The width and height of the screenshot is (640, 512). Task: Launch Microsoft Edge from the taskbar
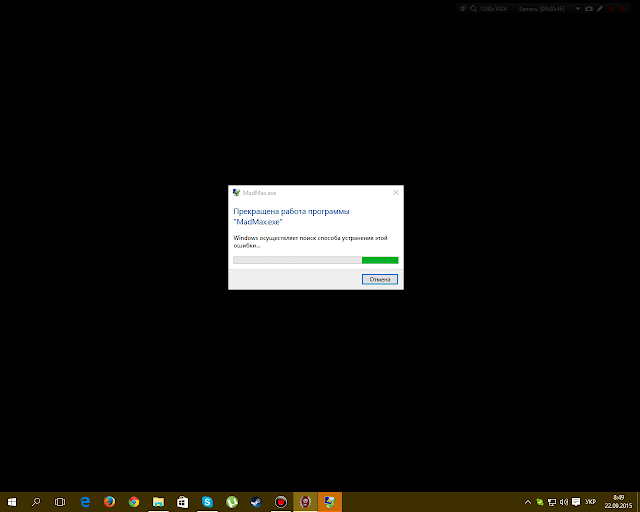click(x=85, y=502)
